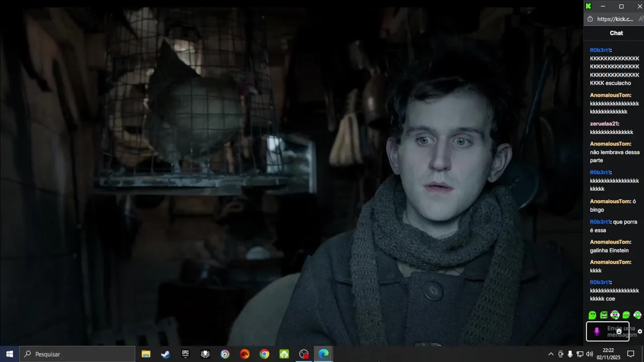Open AnomalousTom username on 'ó bingo' message
644x362 pixels.
(610, 201)
